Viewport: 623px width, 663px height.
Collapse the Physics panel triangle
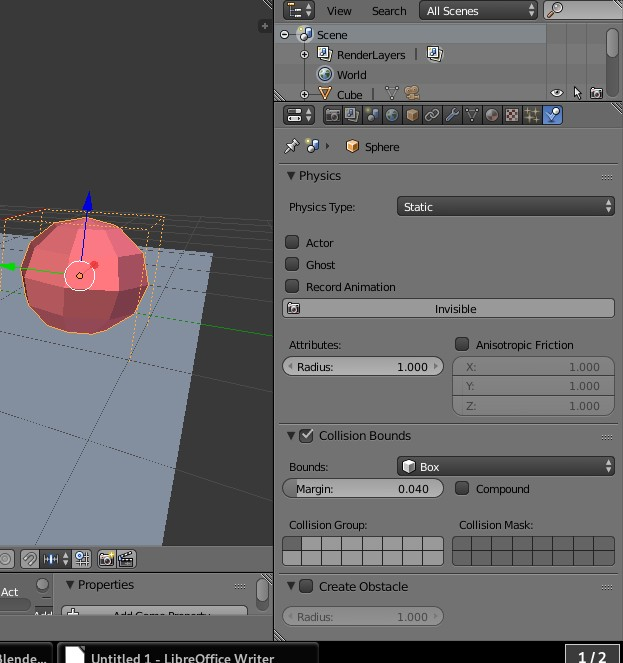coord(291,175)
